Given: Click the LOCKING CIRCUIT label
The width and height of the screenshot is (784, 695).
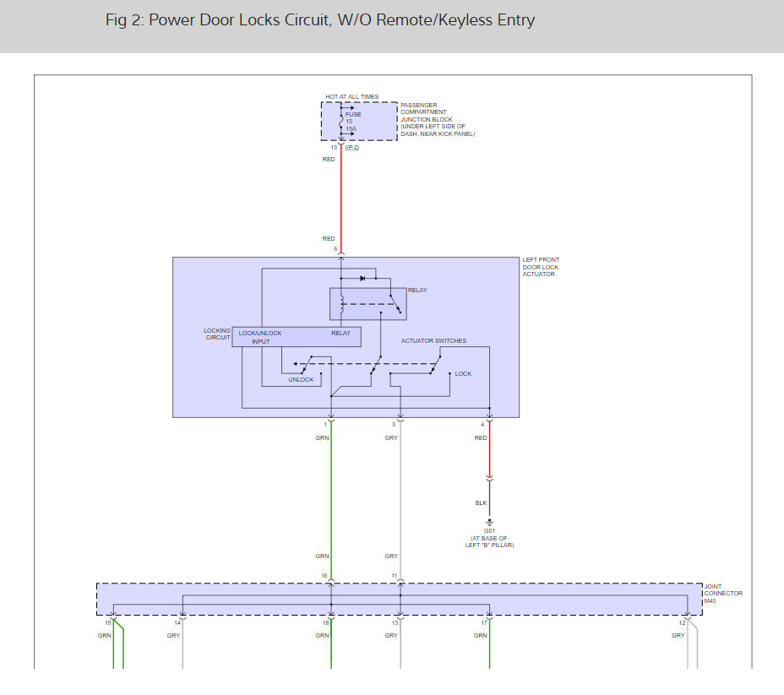Looking at the screenshot, I should pos(217,334).
